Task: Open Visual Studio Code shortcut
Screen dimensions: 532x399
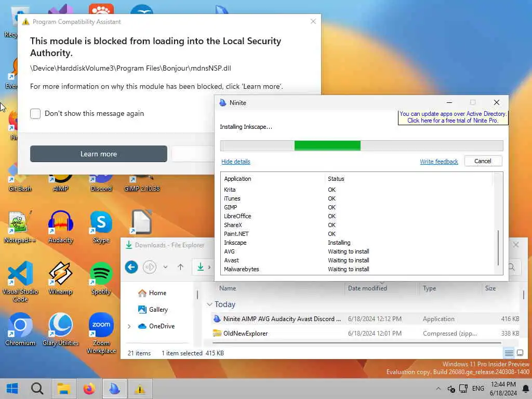Action: click(20, 281)
